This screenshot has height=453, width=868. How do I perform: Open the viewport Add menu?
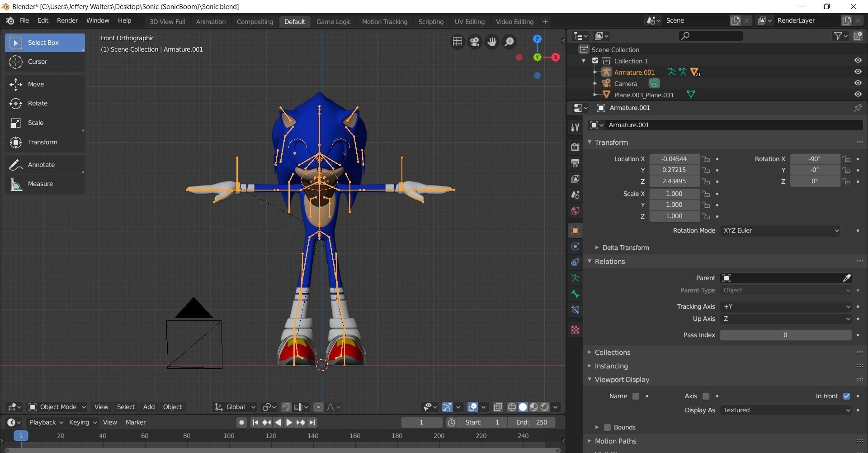pyautogui.click(x=149, y=407)
